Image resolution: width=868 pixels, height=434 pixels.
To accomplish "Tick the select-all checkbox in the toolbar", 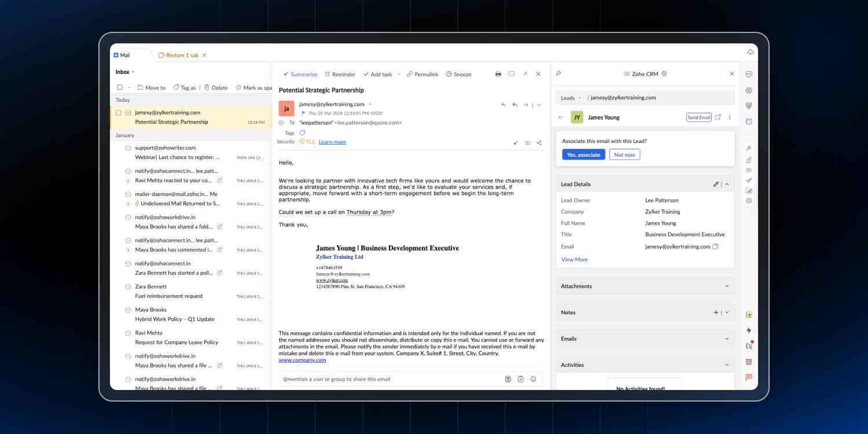I will pyautogui.click(x=119, y=87).
